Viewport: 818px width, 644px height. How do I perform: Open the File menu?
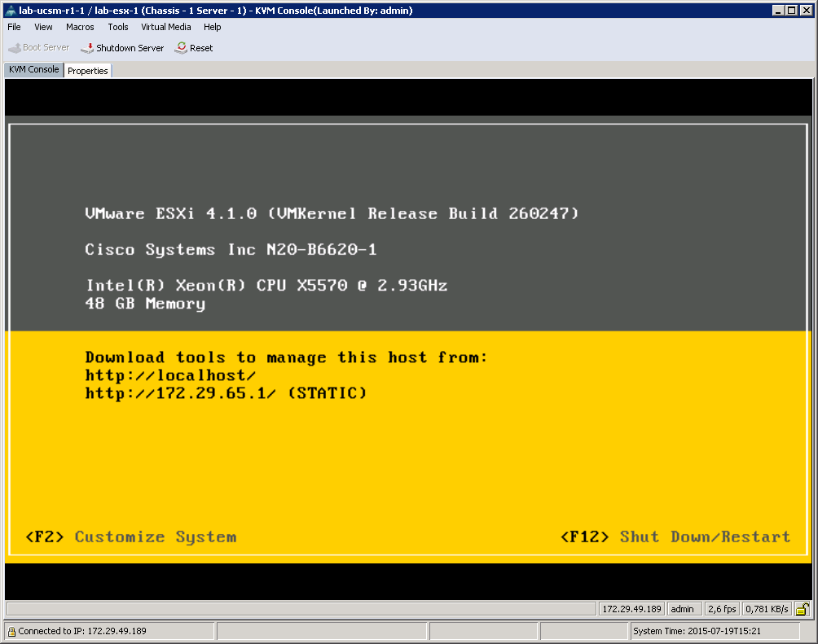pyautogui.click(x=14, y=27)
